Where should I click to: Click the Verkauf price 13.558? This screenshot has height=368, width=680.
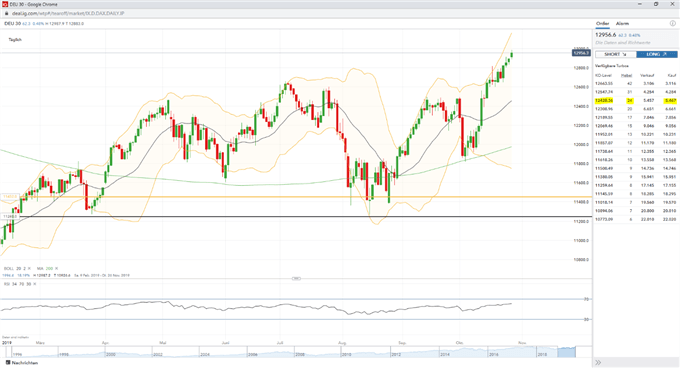648,160
